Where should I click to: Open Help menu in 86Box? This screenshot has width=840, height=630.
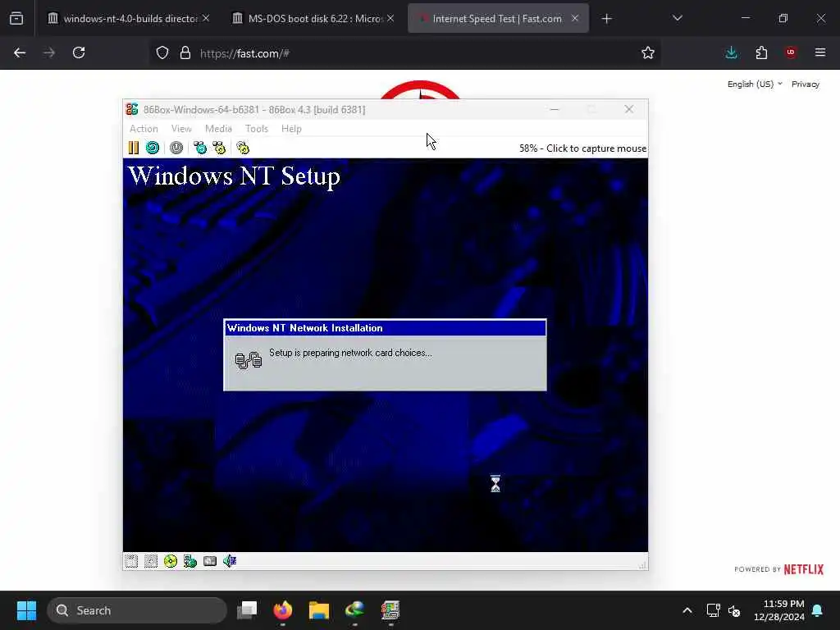coord(291,129)
